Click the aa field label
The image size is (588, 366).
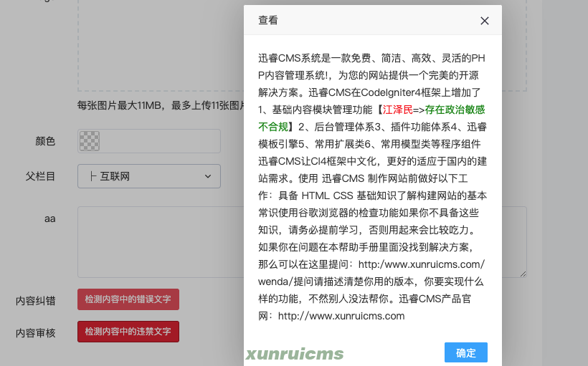[50, 218]
